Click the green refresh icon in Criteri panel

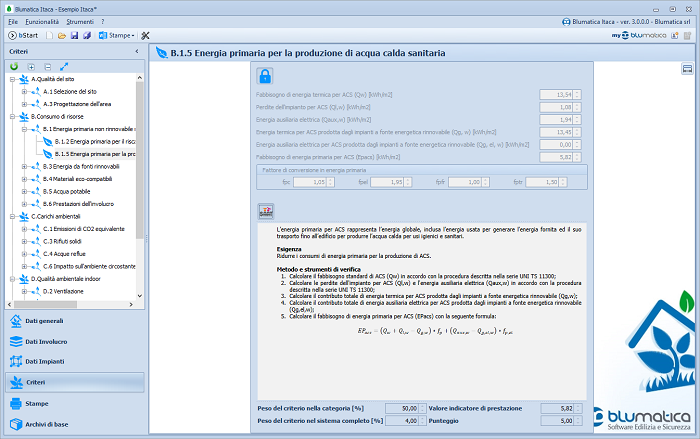click(14, 66)
